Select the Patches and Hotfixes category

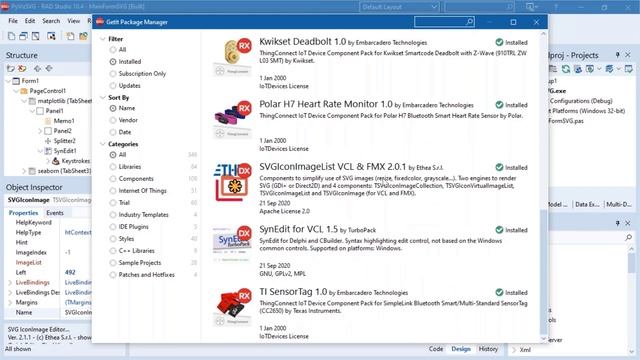click(x=113, y=275)
